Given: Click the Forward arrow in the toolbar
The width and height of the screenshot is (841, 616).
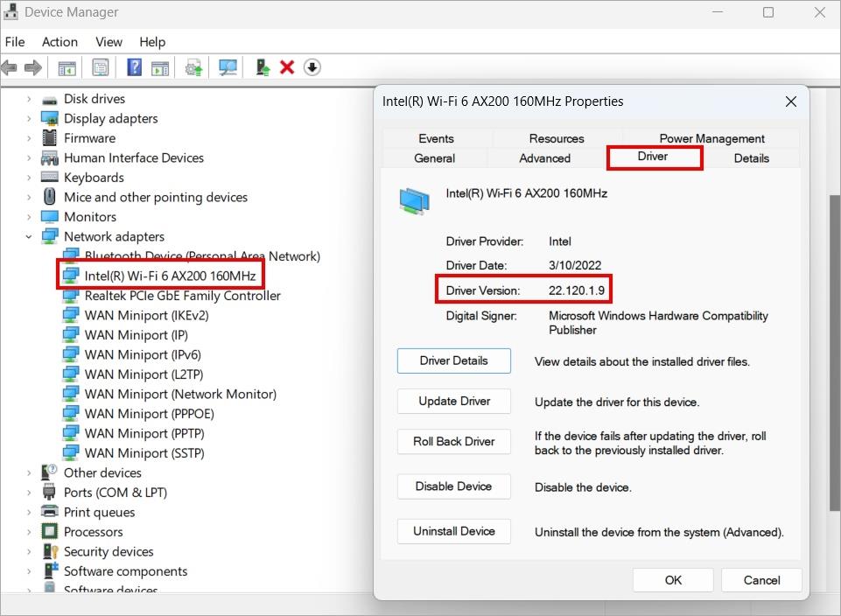Looking at the screenshot, I should [33, 67].
